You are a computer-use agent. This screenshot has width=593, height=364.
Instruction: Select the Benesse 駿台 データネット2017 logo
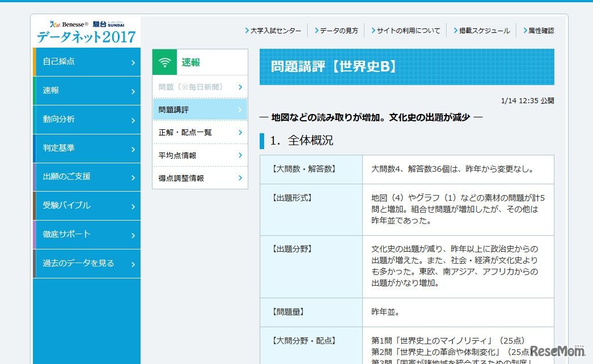(x=86, y=31)
